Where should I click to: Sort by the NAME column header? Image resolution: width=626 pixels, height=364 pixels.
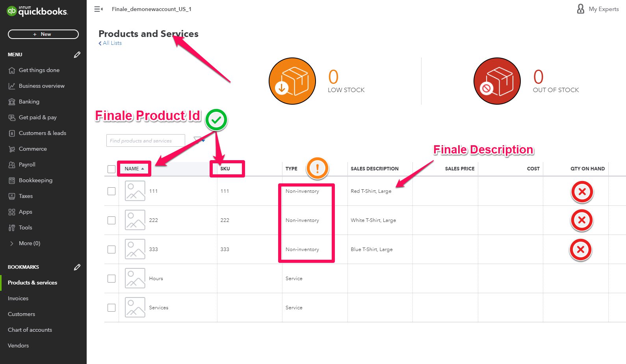(x=134, y=169)
